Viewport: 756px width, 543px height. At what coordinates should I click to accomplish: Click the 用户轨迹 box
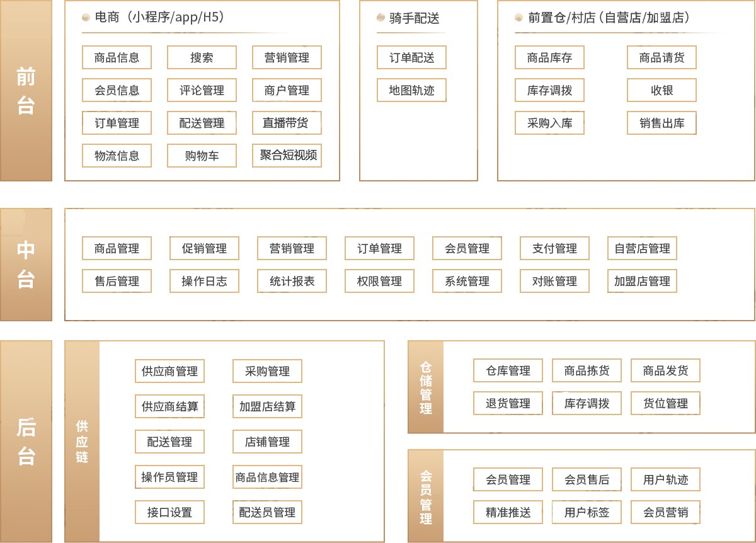(x=665, y=479)
